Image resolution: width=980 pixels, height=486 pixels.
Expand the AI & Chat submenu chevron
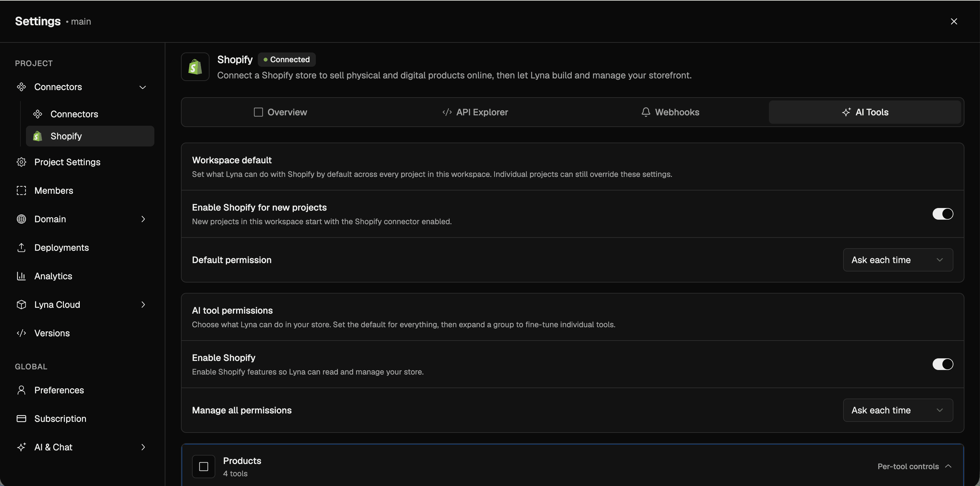(143, 447)
